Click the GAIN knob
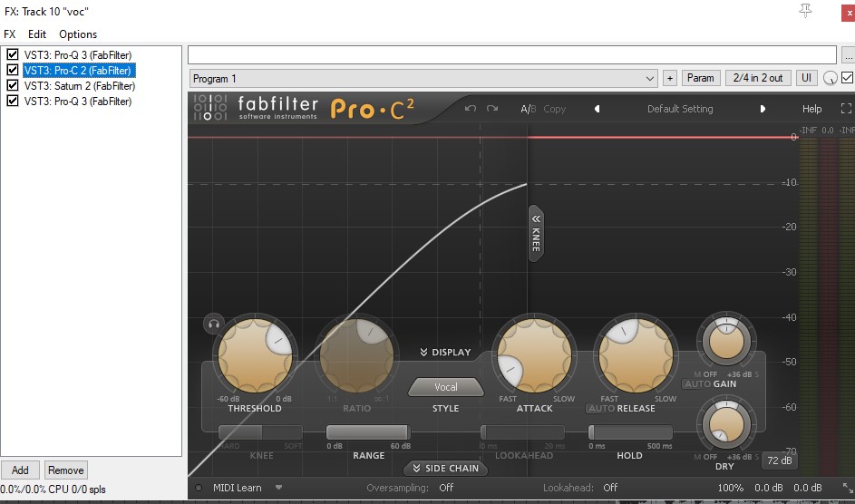Image resolution: width=855 pixels, height=504 pixels. click(726, 341)
